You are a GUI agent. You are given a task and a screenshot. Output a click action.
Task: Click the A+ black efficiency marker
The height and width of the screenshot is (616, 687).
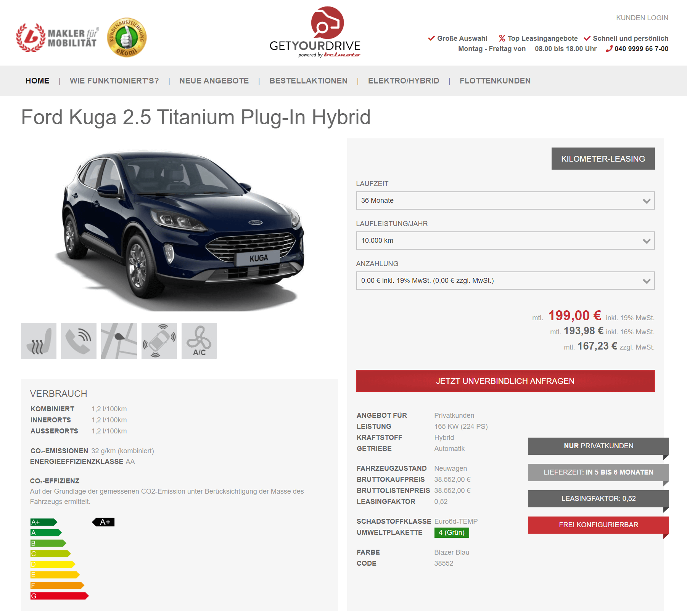pyautogui.click(x=103, y=522)
